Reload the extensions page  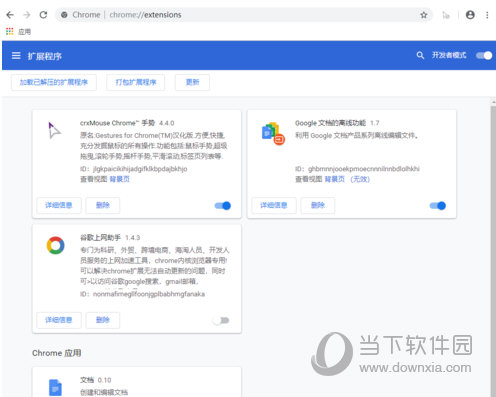[x=43, y=15]
